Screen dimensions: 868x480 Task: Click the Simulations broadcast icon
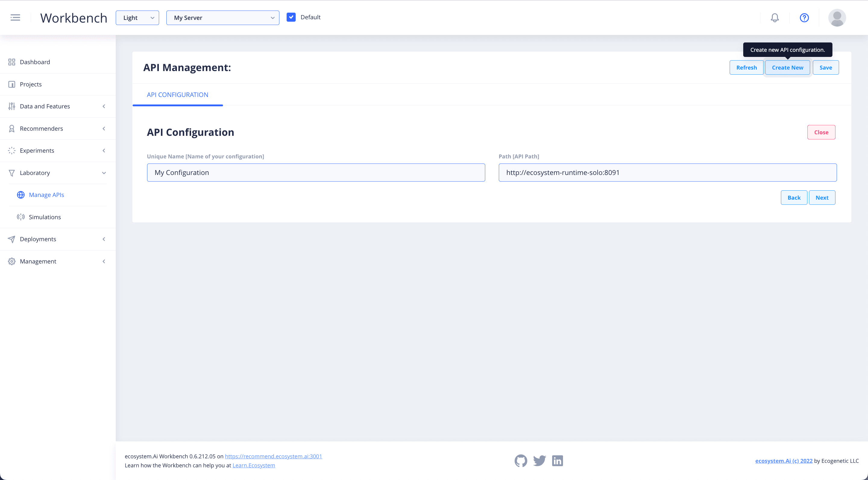(20, 217)
